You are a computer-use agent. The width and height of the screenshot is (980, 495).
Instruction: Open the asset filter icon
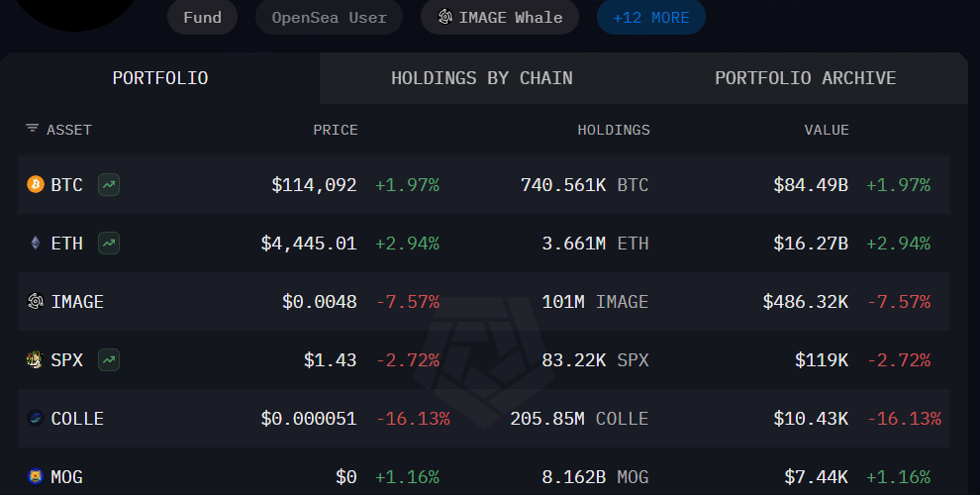pyautogui.click(x=32, y=130)
